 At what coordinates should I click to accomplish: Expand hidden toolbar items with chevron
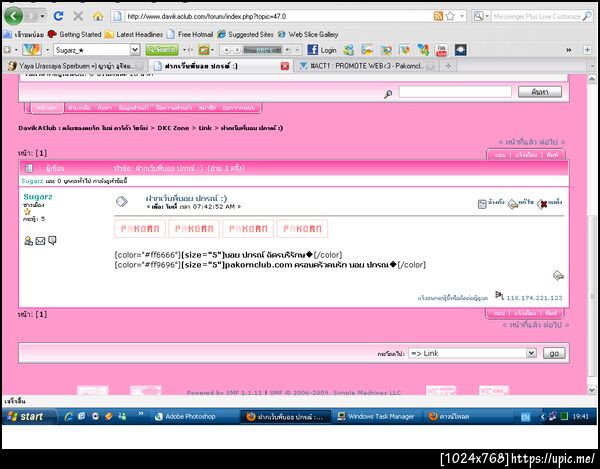(x=569, y=50)
